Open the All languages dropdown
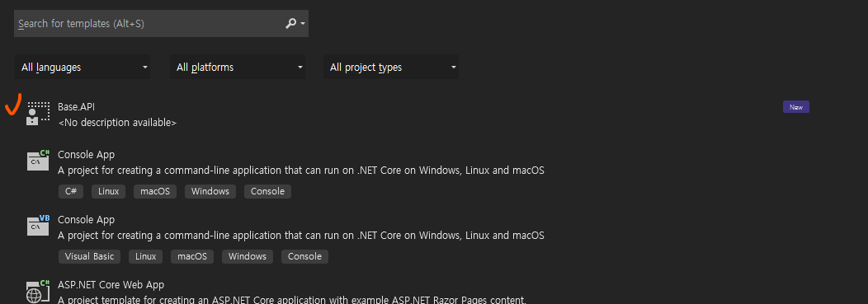868x304 pixels. click(82, 67)
